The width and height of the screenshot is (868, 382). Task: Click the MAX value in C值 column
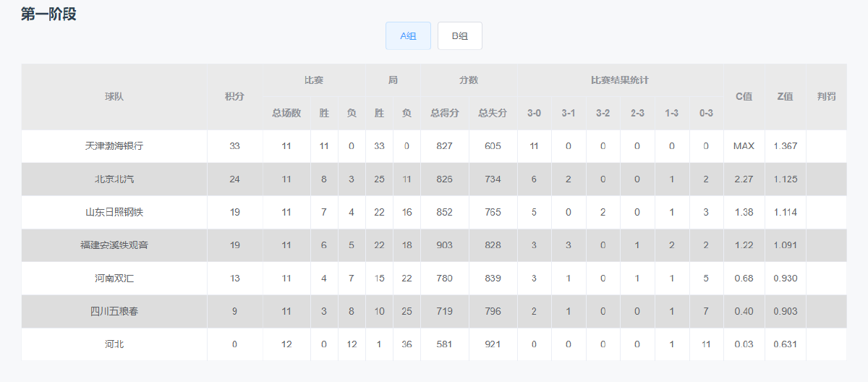744,146
